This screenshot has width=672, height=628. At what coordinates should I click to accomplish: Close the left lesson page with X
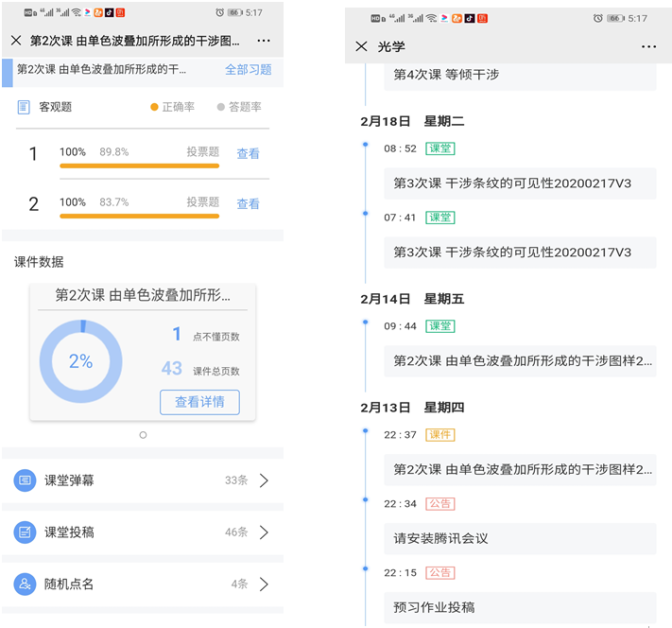coord(16,42)
